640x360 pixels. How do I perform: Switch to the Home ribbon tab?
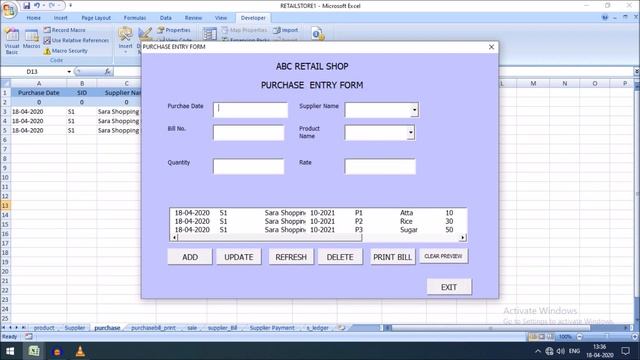coord(33,18)
